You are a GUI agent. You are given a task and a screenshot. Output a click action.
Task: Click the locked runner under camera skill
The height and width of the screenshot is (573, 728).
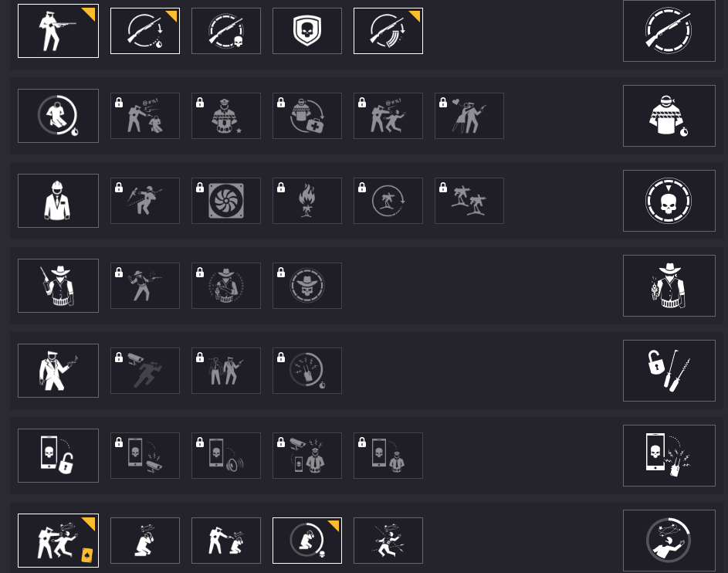[x=145, y=371]
